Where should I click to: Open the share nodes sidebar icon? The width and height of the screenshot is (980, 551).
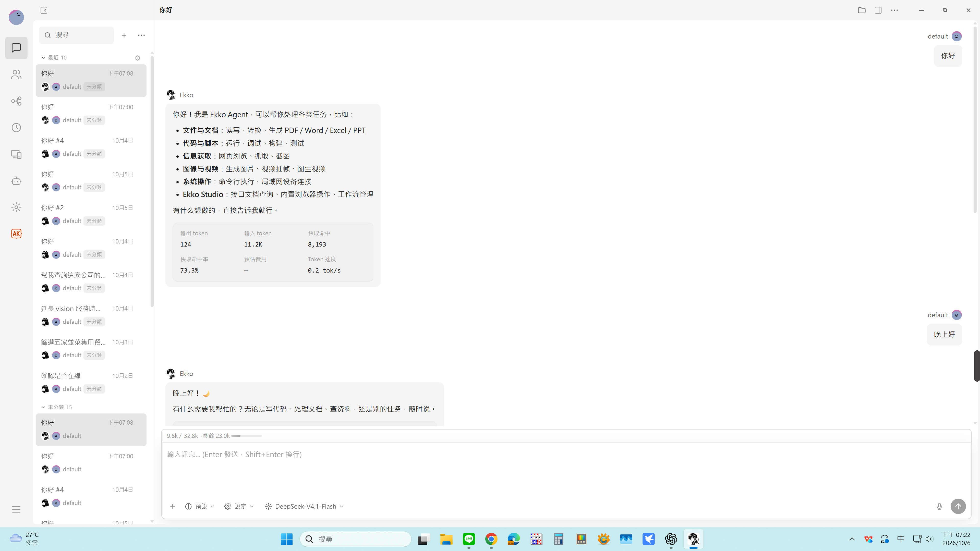point(16,101)
